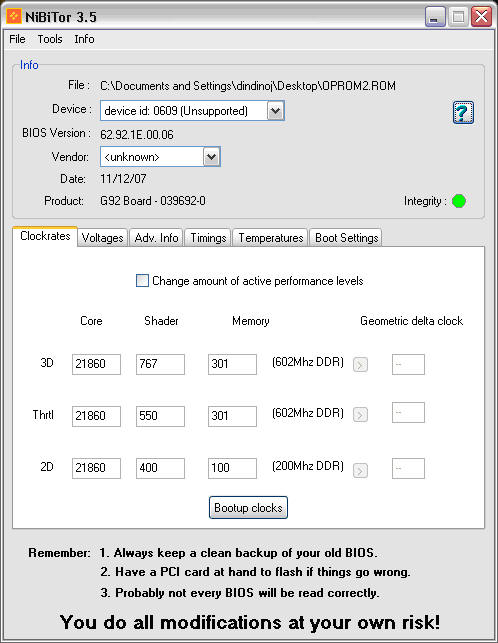The height and width of the screenshot is (643, 498).
Task: Click the green Integrity status indicator
Action: coord(459,201)
